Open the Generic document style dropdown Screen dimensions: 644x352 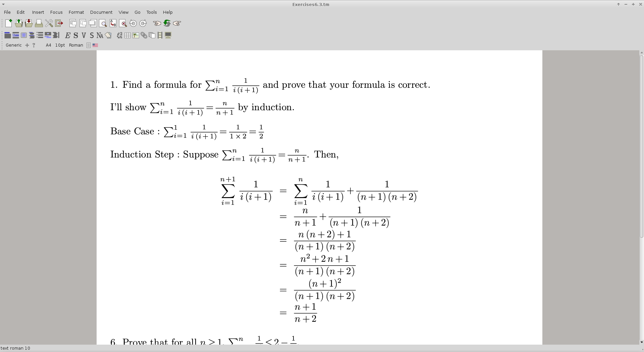pyautogui.click(x=14, y=45)
